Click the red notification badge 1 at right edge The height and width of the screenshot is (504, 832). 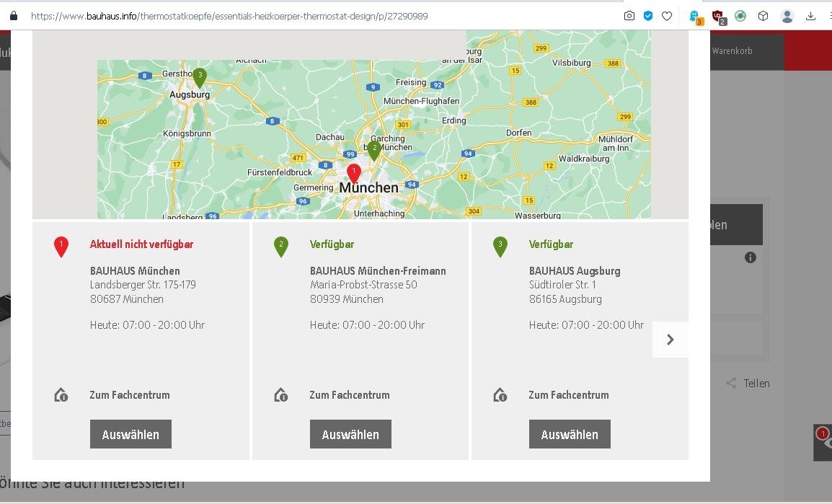point(823,433)
